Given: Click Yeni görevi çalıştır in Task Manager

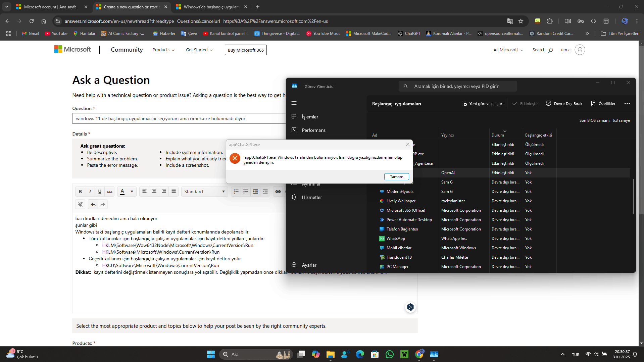Looking at the screenshot, I should (482, 104).
